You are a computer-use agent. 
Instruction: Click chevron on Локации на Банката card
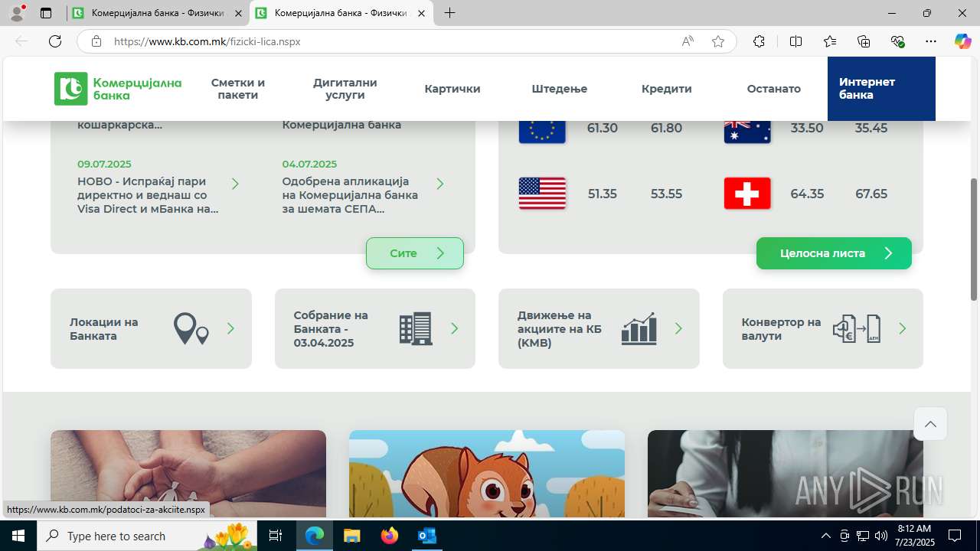point(230,328)
